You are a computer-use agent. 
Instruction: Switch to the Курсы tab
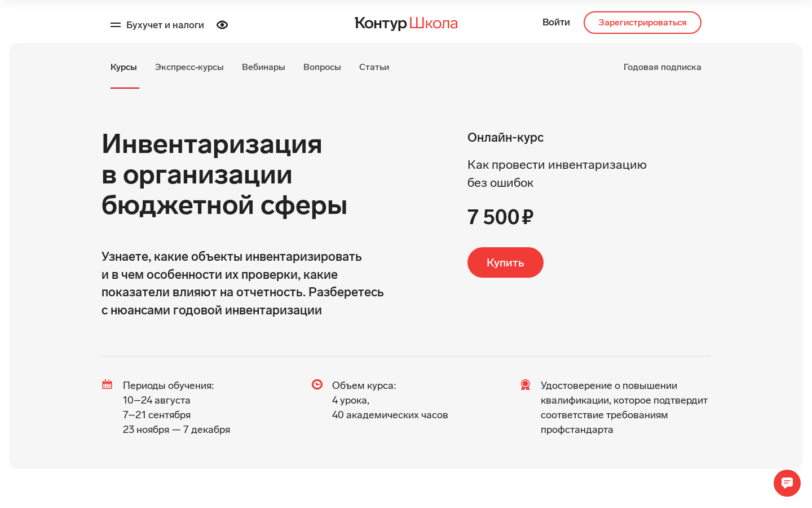pos(123,67)
